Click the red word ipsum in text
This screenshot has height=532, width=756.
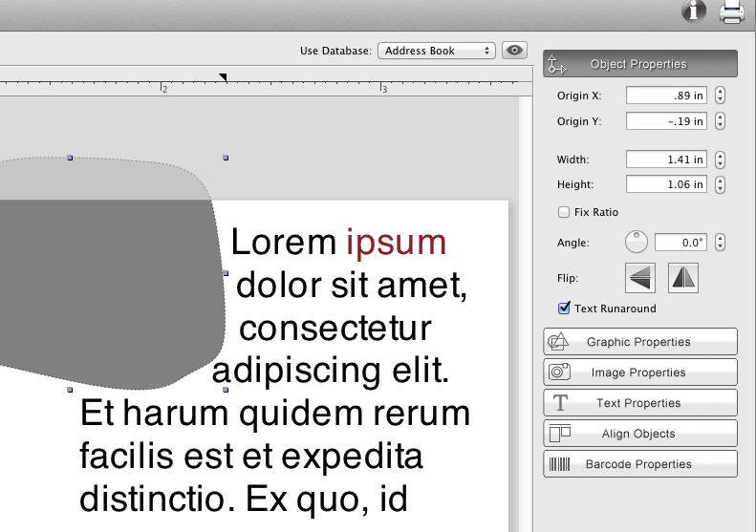pos(396,243)
